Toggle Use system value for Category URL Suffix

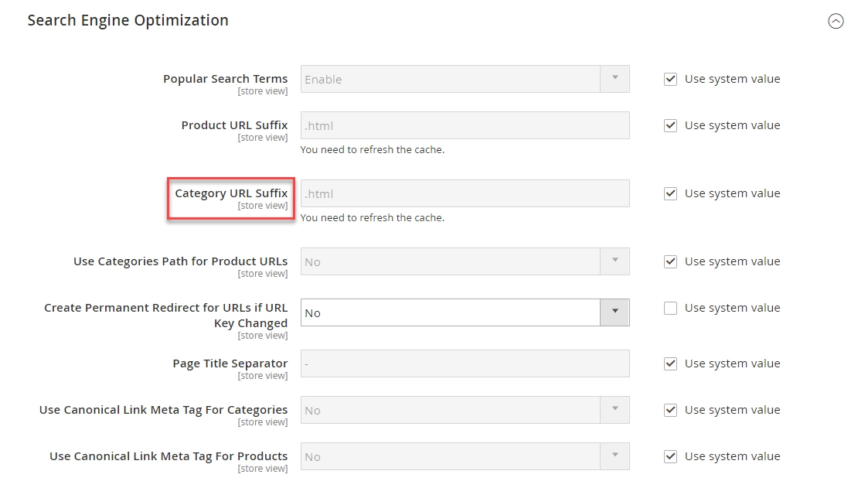click(x=670, y=194)
